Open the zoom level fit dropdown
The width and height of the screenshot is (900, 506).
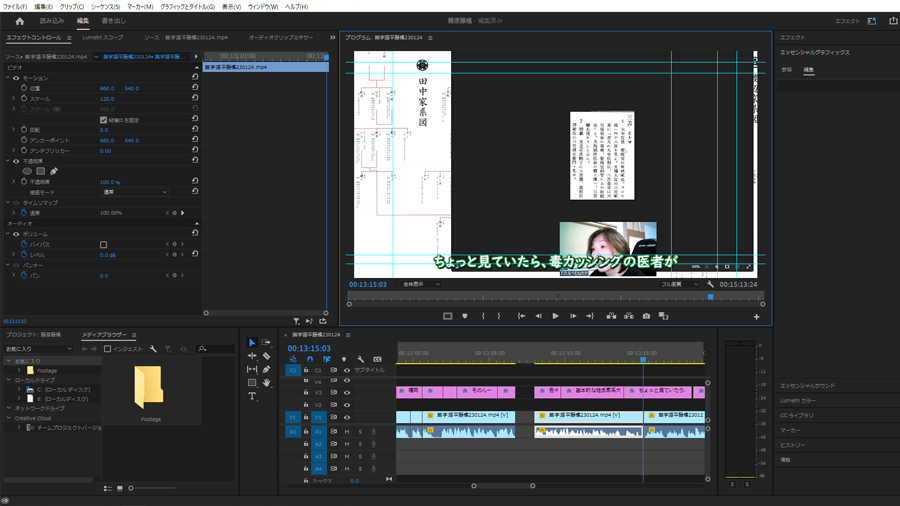pos(421,284)
